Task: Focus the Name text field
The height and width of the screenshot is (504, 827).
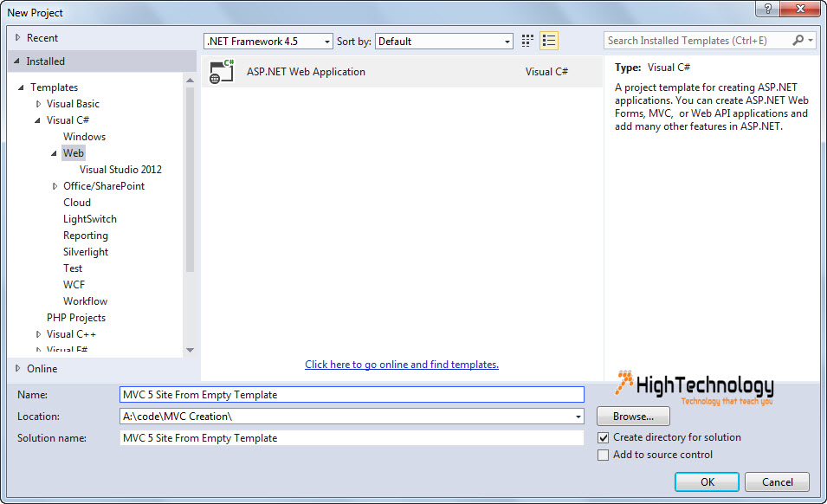Action: coord(352,394)
